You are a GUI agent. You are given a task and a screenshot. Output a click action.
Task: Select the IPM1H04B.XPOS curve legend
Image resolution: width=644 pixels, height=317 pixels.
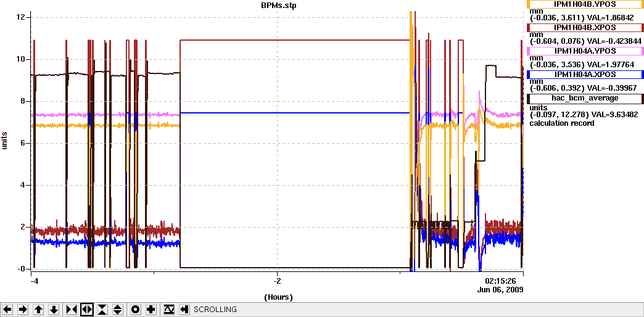point(585,28)
